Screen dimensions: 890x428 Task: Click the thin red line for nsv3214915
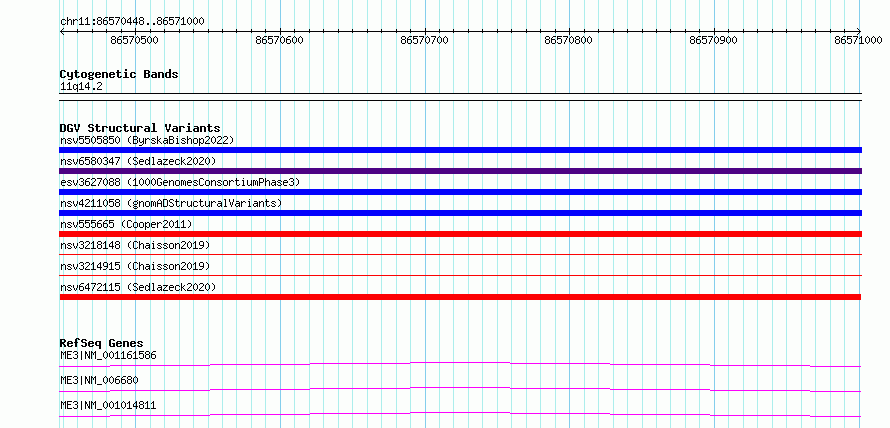pyautogui.click(x=460, y=275)
